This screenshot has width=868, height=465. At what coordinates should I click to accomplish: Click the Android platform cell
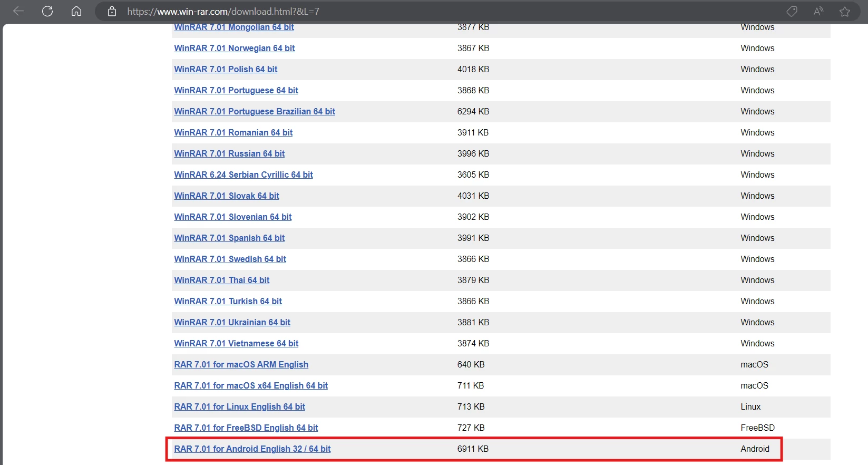tap(755, 449)
